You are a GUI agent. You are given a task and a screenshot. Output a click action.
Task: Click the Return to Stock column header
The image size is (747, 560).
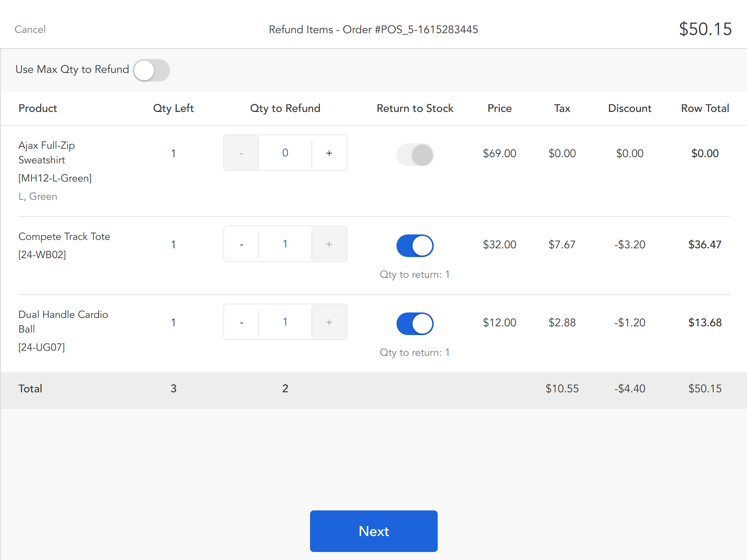(415, 108)
